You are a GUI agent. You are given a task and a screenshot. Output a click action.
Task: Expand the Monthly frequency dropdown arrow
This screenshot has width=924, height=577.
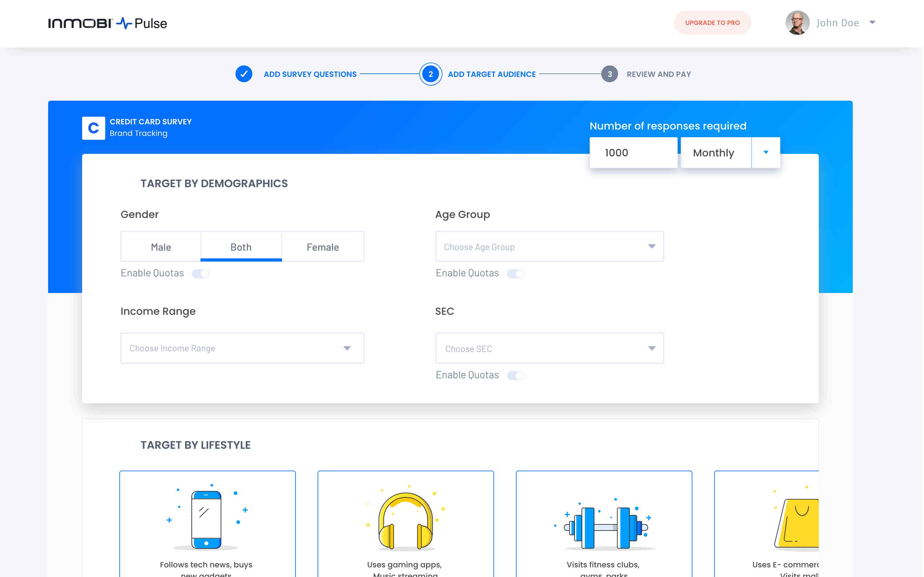pos(766,153)
